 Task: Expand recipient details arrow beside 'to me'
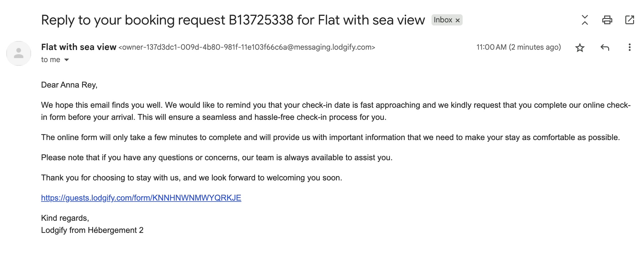(x=67, y=60)
